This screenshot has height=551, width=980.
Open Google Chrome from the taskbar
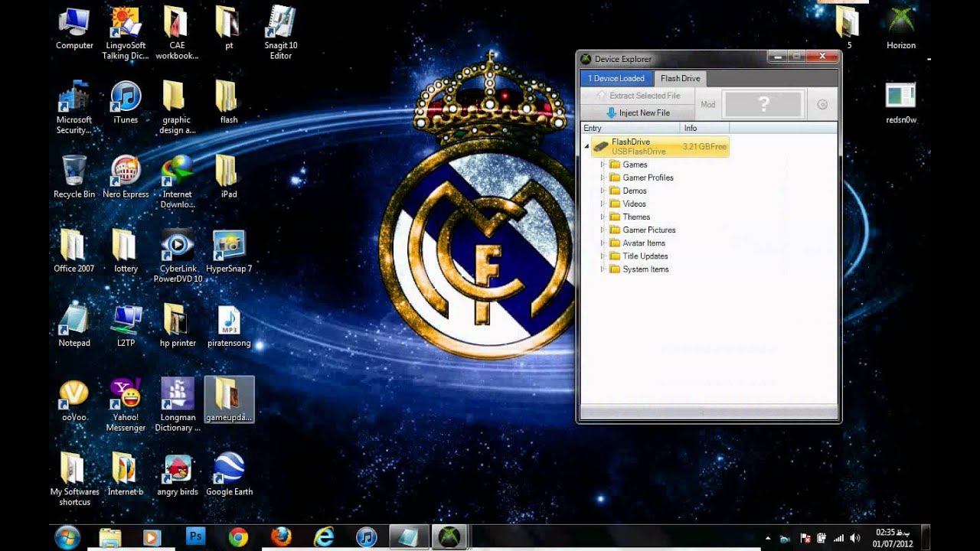click(x=238, y=537)
